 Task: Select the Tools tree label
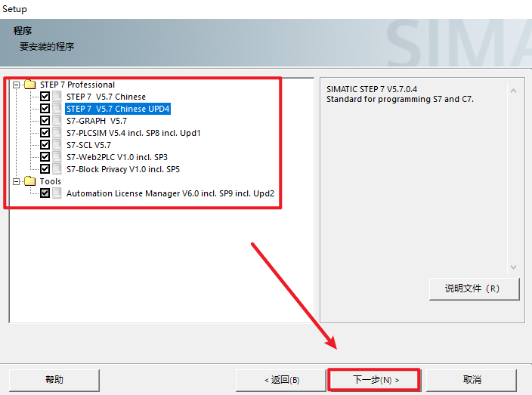[x=50, y=181]
